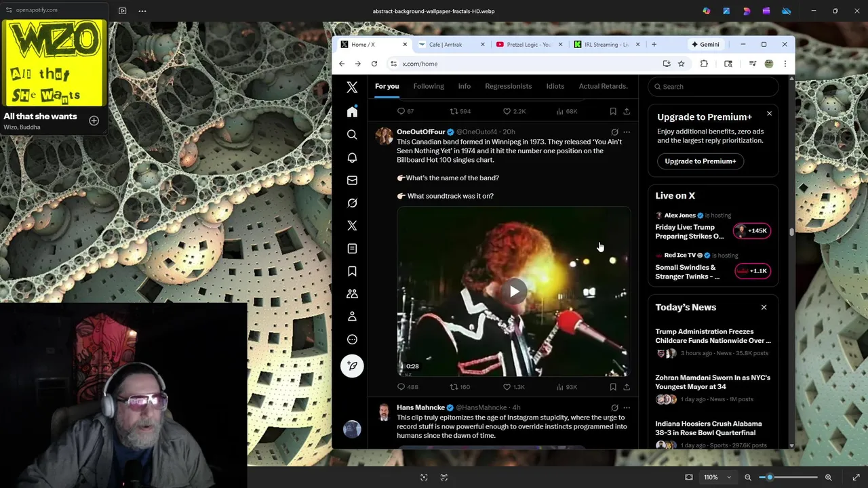Open the X Home icon in sidebar

(352, 112)
